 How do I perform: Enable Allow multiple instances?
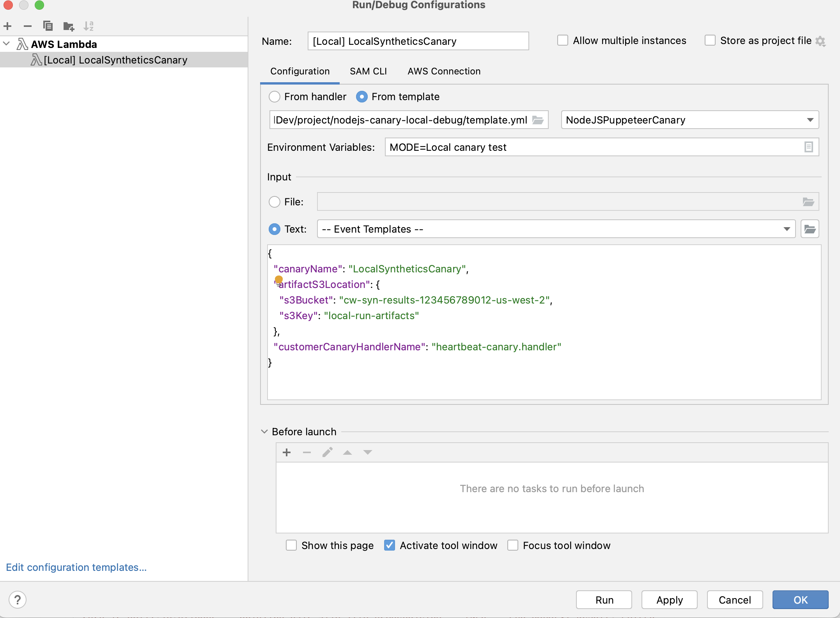click(x=563, y=40)
